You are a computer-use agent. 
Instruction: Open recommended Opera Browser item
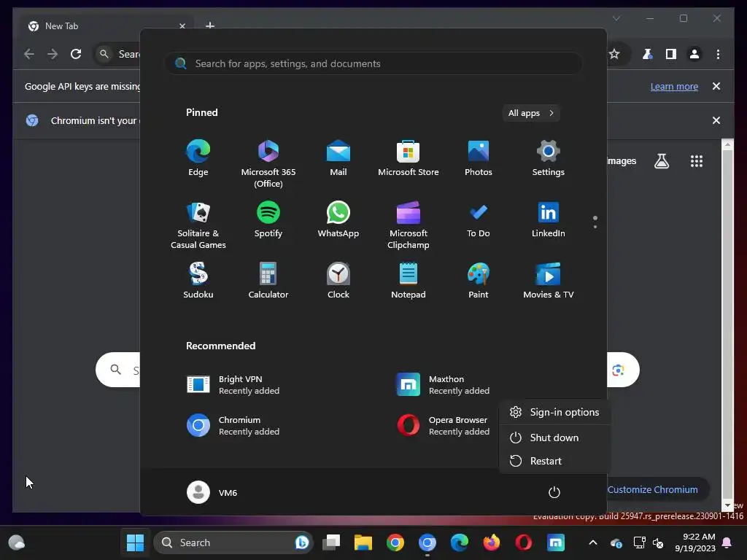coord(443,426)
